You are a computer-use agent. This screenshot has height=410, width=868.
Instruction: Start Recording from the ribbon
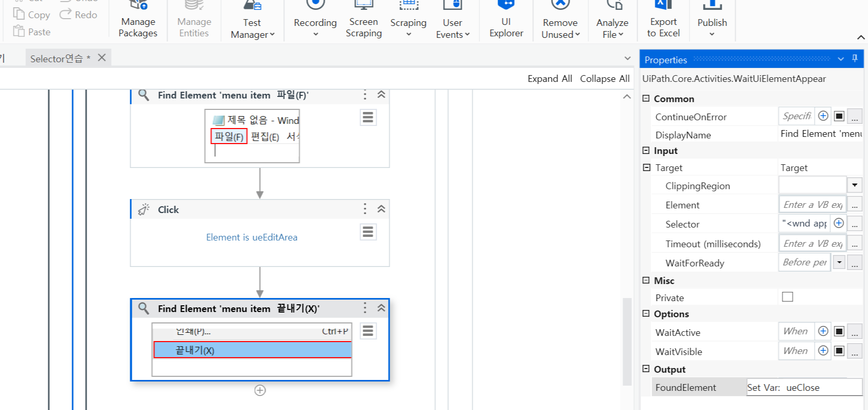click(315, 20)
